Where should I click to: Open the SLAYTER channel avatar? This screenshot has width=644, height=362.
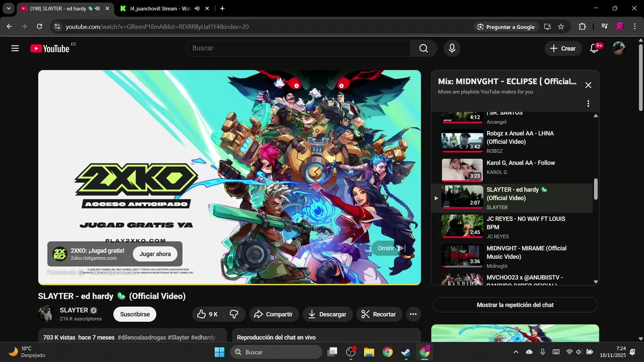tap(46, 314)
